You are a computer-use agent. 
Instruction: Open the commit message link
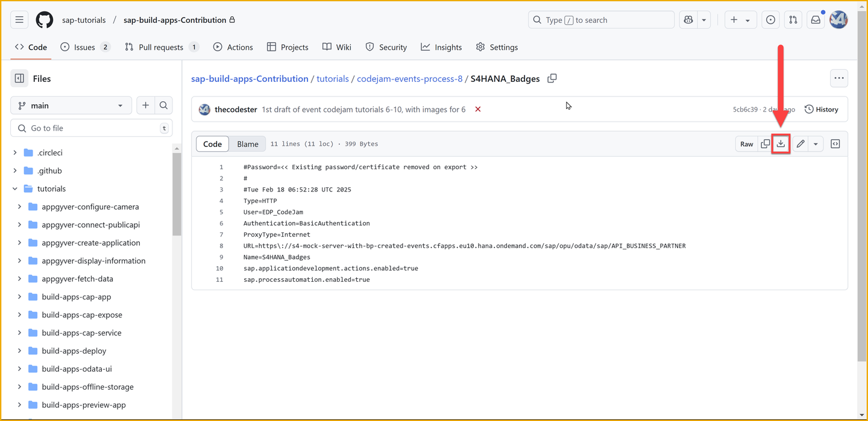(363, 110)
